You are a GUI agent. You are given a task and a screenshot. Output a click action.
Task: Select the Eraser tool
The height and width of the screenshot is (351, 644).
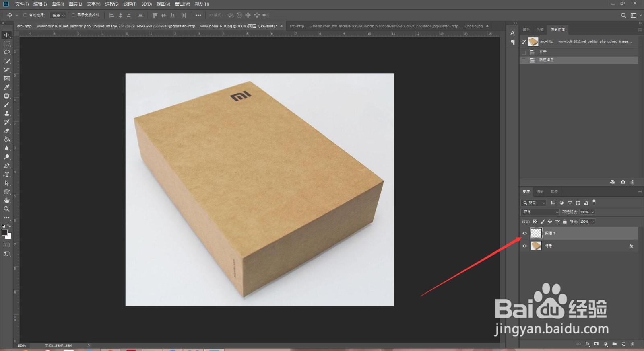tap(7, 131)
